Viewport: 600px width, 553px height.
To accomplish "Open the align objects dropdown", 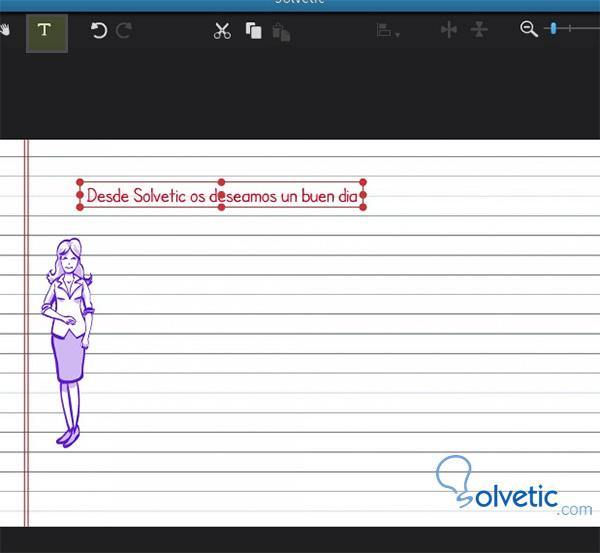I will point(388,30).
